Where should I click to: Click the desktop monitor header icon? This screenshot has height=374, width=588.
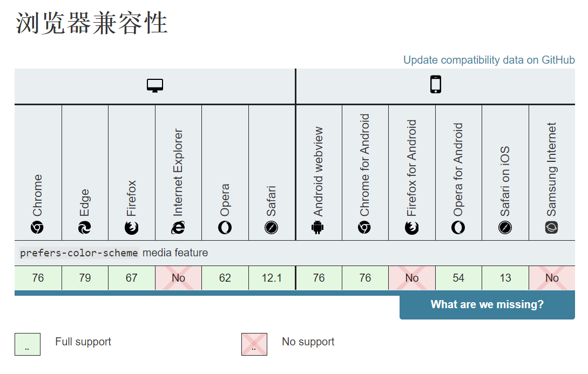point(155,85)
